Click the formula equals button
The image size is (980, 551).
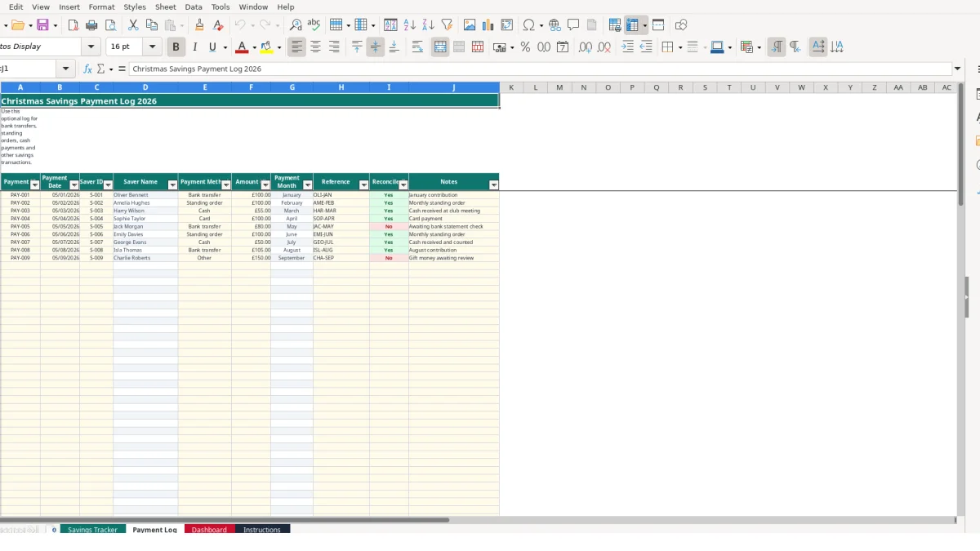122,69
